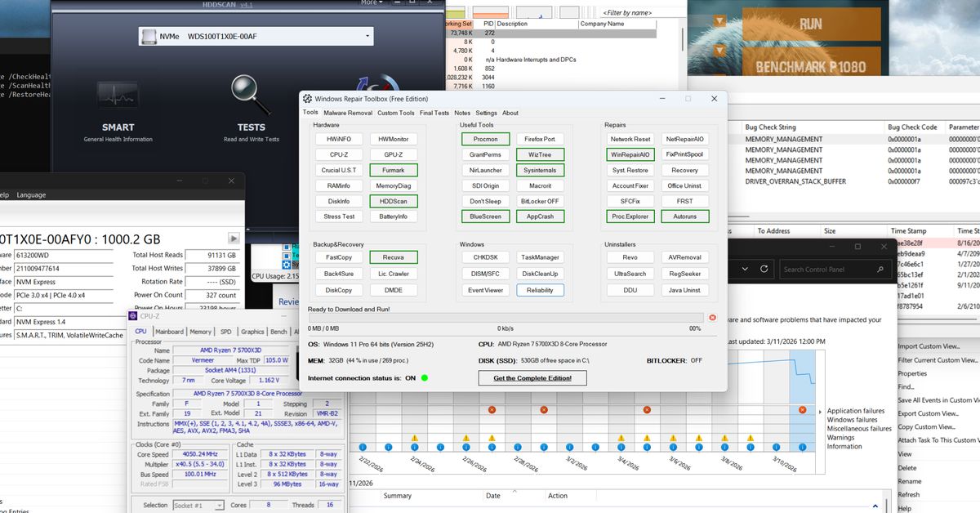Click Filter Current Custom View action
The height and width of the screenshot is (513, 980).
point(938,360)
